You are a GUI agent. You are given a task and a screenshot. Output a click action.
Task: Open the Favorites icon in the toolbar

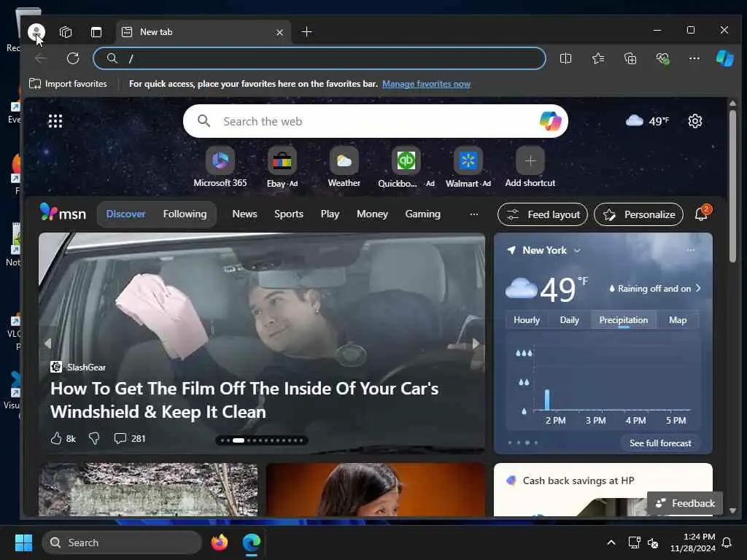click(598, 58)
